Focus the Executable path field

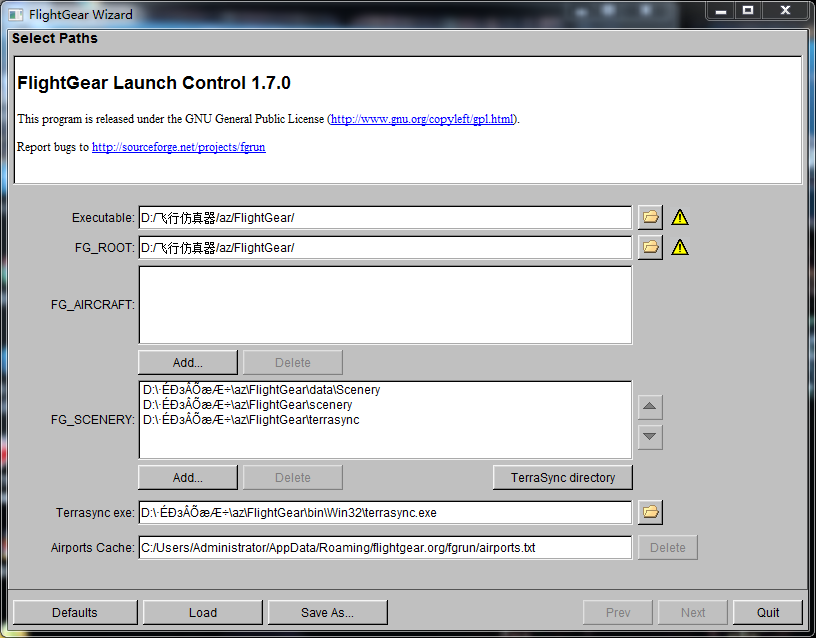point(385,218)
